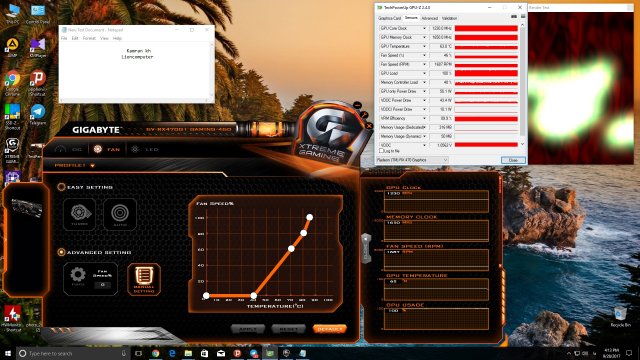Open Task View in the taskbar
The height and width of the screenshot is (360, 640).
[138, 353]
